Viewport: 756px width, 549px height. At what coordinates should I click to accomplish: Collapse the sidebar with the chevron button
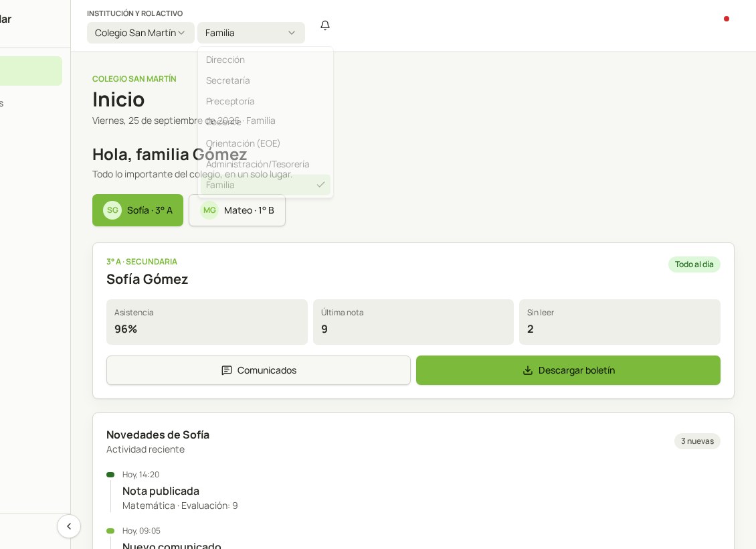pos(69,526)
